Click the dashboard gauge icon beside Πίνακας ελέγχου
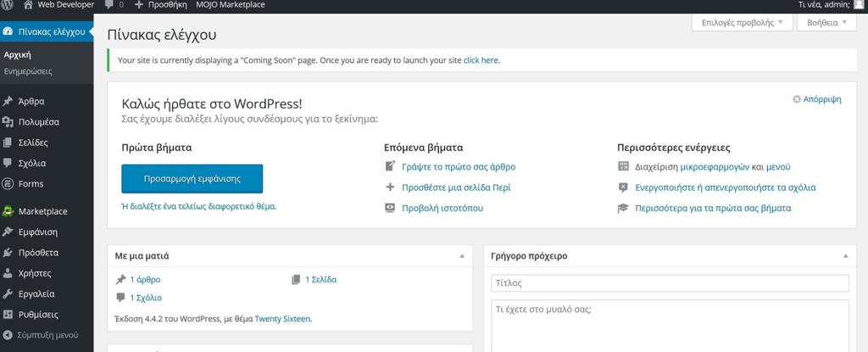 point(8,31)
